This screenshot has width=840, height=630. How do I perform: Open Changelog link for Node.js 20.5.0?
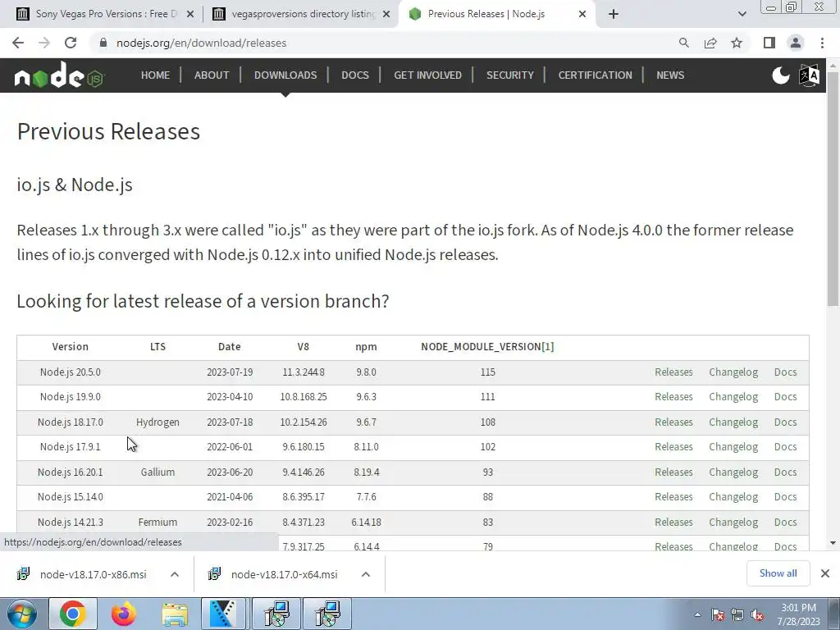coord(733,372)
